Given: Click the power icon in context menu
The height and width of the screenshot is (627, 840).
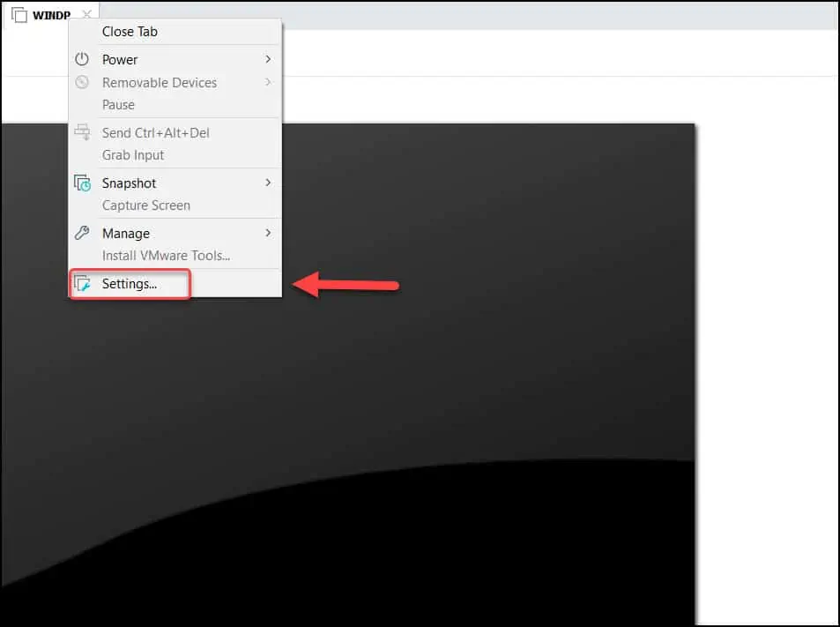Looking at the screenshot, I should tap(82, 60).
